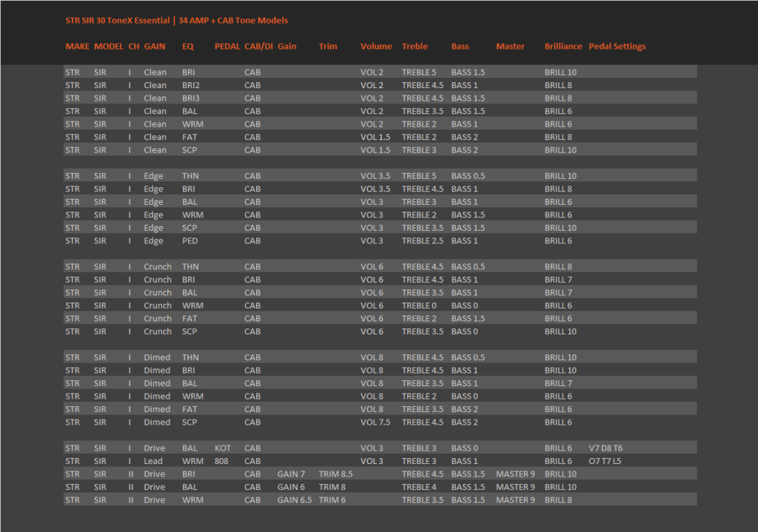
Task: Click the Volume column header
Action: coord(376,47)
